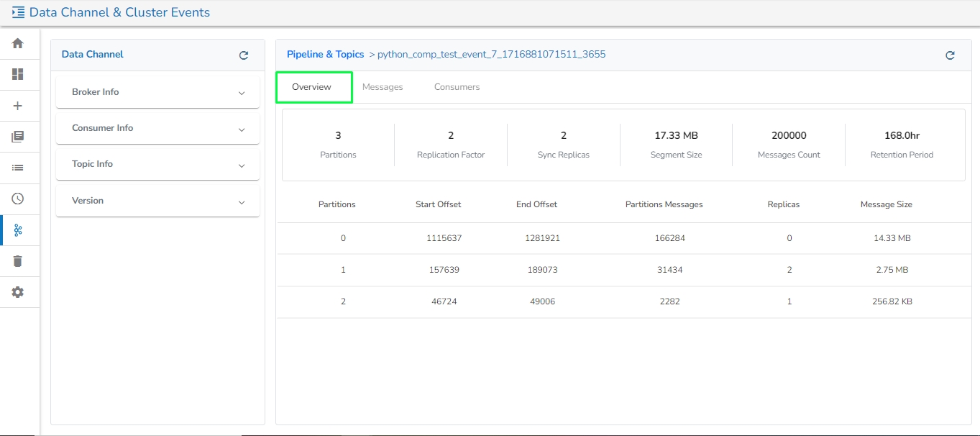The width and height of the screenshot is (980, 436).
Task: Open the library list icon in sidebar
Action: click(x=18, y=137)
